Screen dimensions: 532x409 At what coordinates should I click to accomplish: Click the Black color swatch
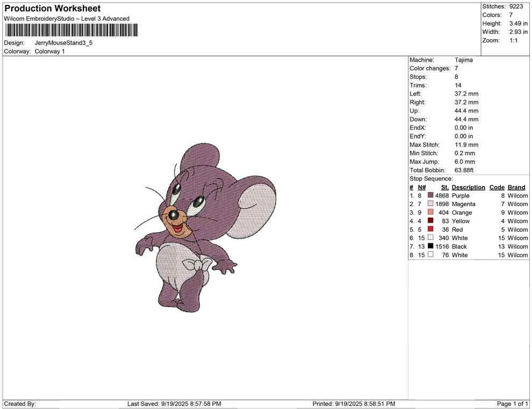click(430, 246)
